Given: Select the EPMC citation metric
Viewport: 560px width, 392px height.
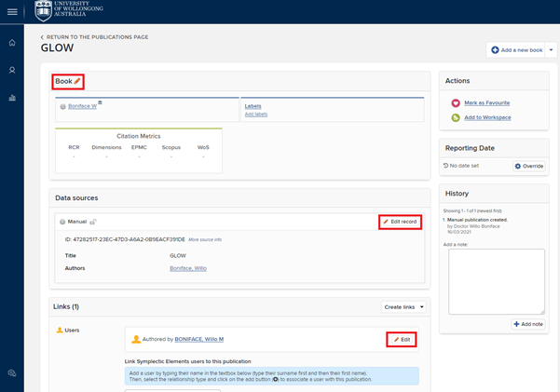Looking at the screenshot, I should [139, 147].
